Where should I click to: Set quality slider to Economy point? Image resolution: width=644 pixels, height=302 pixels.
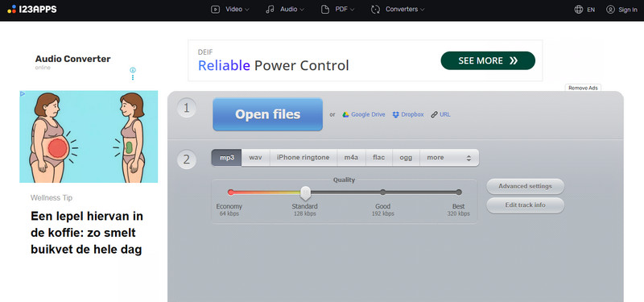(x=231, y=192)
